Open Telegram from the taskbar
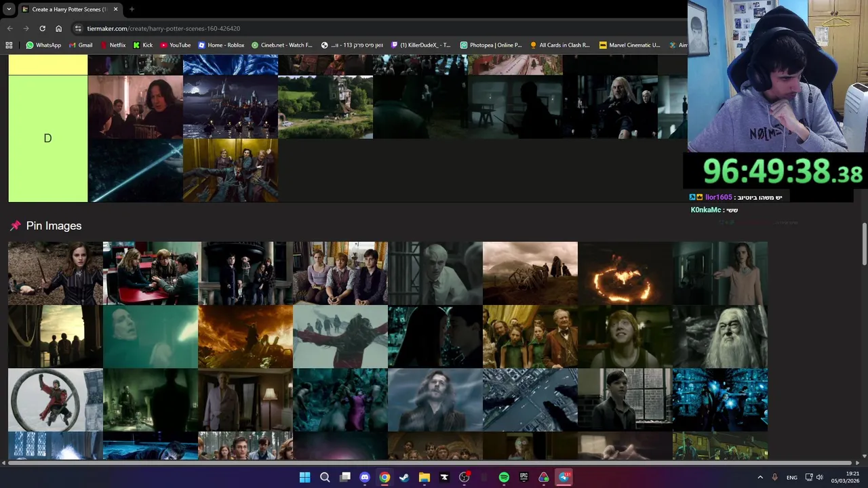 [x=564, y=477]
